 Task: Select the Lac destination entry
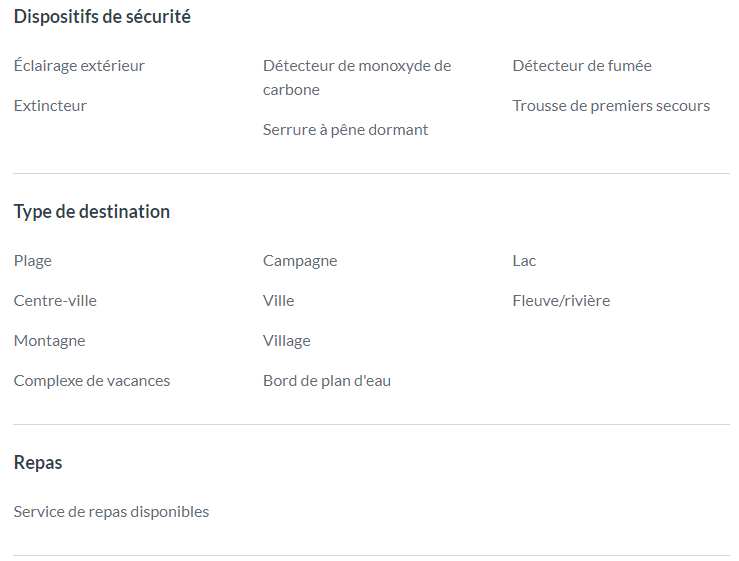pos(524,261)
